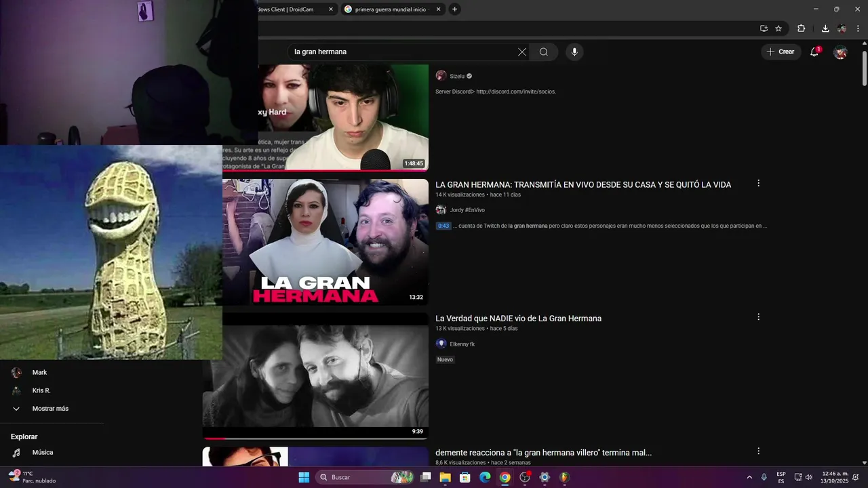Image resolution: width=868 pixels, height=488 pixels.
Task: Open the YouTube notifications bell
Action: click(x=814, y=52)
